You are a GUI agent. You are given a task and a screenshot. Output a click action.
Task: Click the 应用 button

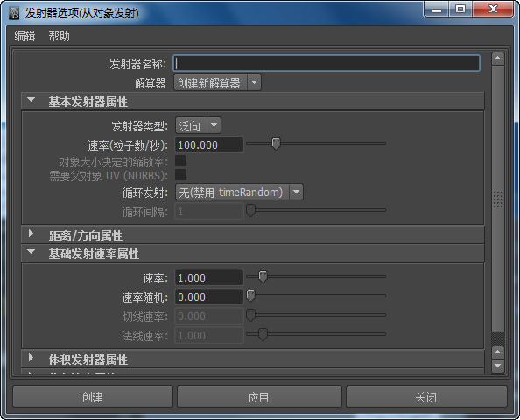(259, 396)
